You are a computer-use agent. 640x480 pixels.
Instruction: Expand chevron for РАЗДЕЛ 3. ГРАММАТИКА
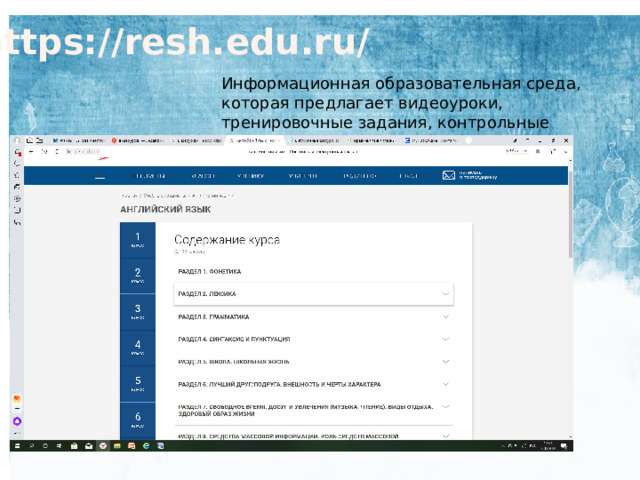tap(446, 316)
